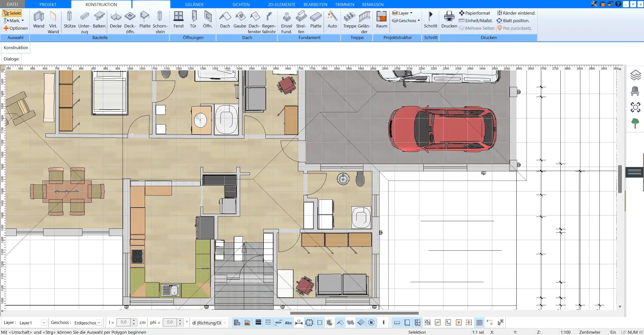
Task: Insert a Fenst window
Action: [178, 19]
